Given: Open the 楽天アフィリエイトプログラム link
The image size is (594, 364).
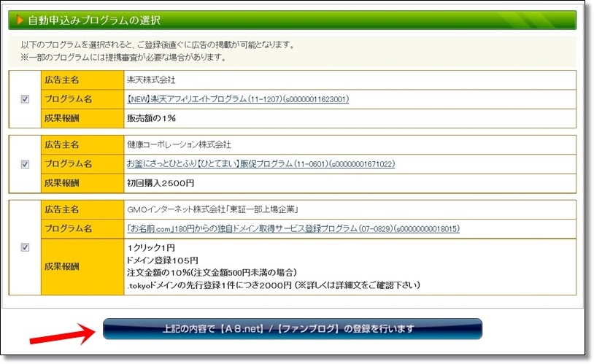Looking at the screenshot, I should tap(238, 99).
